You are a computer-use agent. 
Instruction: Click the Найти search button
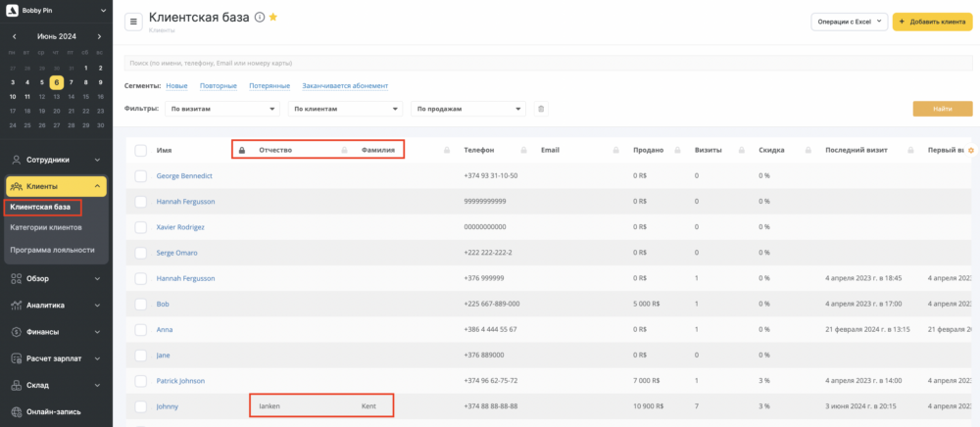943,109
